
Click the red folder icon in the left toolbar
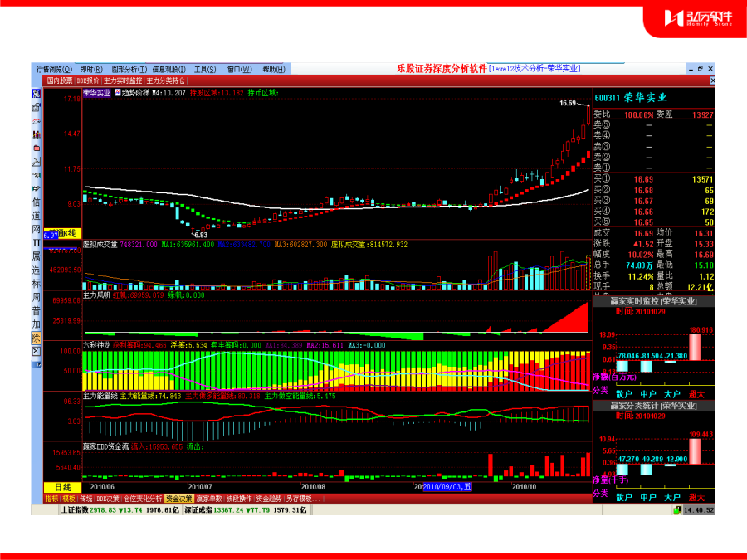37,149
